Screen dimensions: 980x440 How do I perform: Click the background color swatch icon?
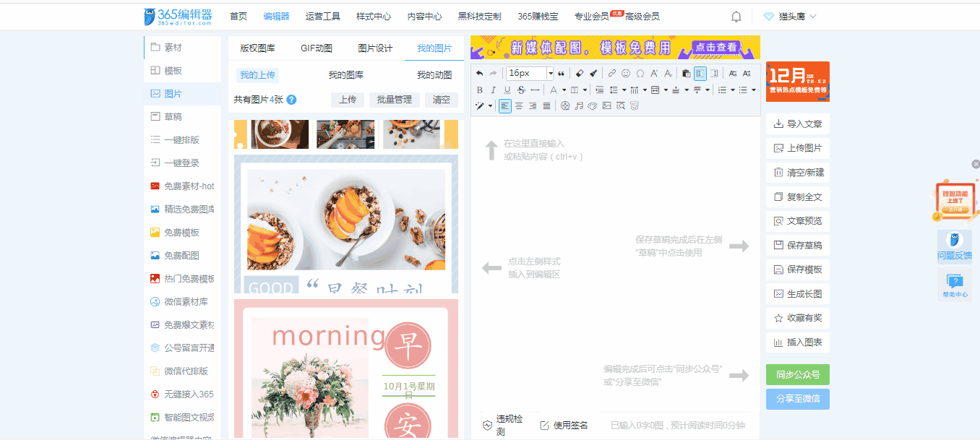[575, 90]
